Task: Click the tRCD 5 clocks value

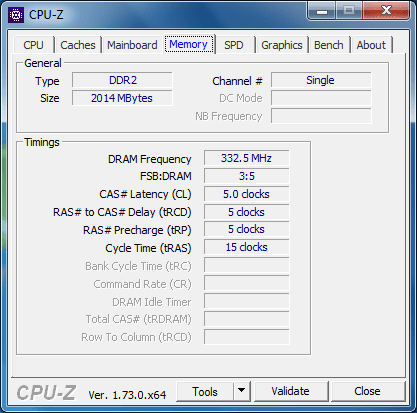Action: (247, 212)
